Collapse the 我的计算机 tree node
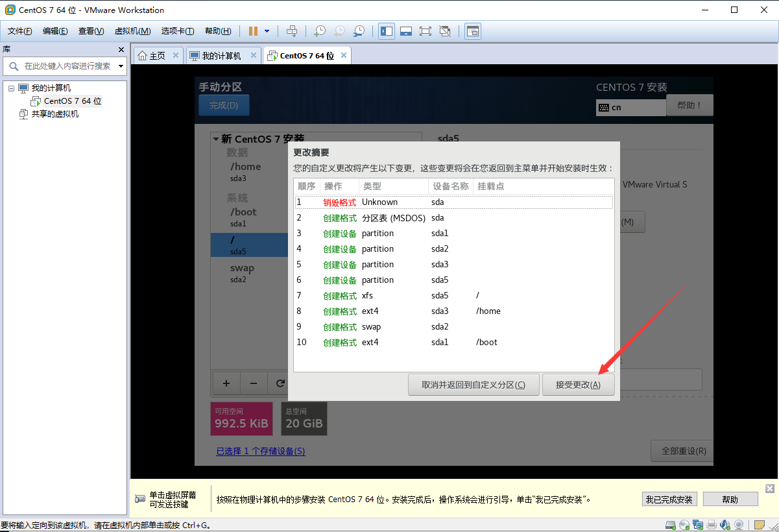This screenshot has width=779, height=532. coord(11,88)
